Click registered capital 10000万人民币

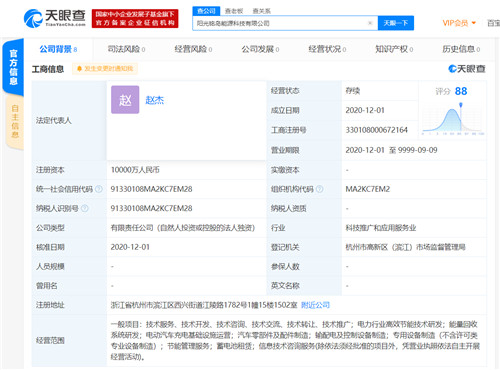135,170
